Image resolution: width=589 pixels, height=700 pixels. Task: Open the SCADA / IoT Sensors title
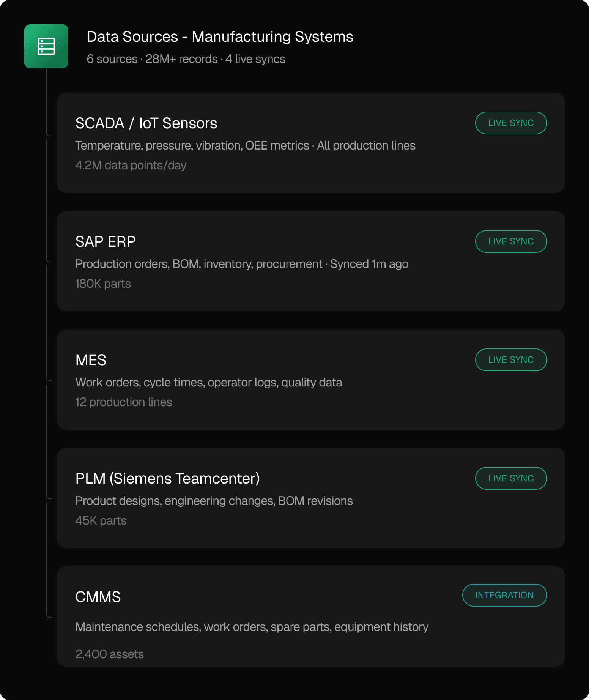pyautogui.click(x=146, y=123)
